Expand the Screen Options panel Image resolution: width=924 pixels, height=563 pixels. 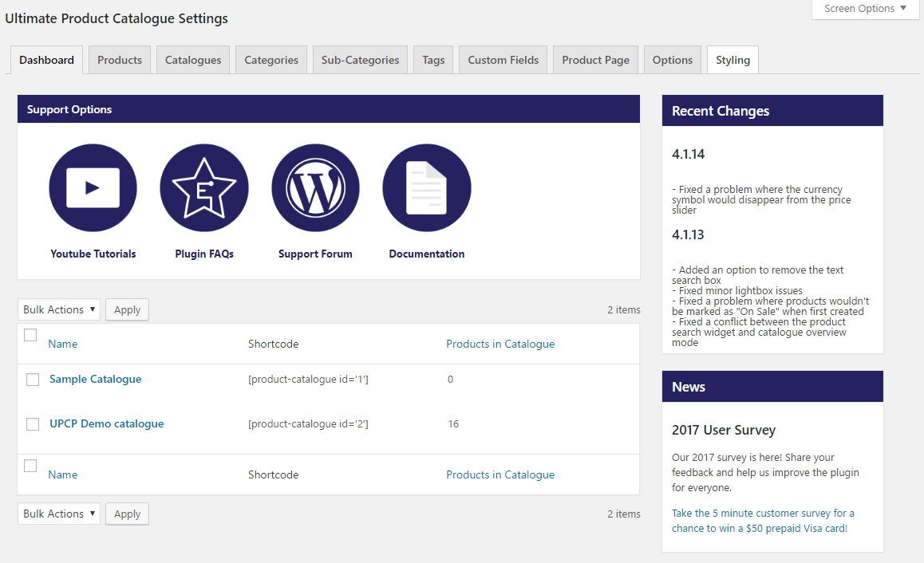(864, 9)
